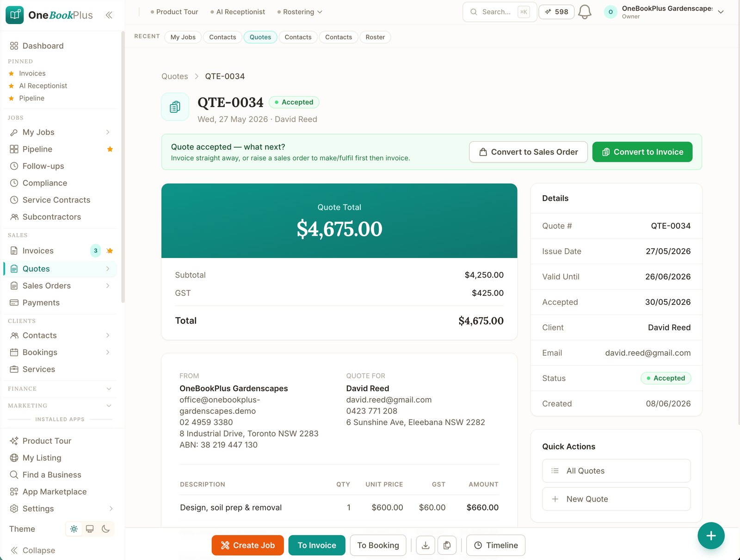Open Service Contracts in the sidebar

tap(56, 200)
